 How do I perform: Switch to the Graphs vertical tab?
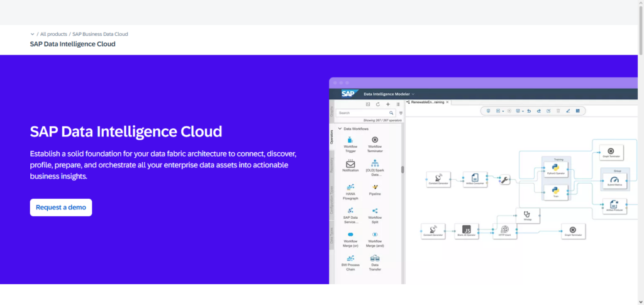tap(332, 111)
